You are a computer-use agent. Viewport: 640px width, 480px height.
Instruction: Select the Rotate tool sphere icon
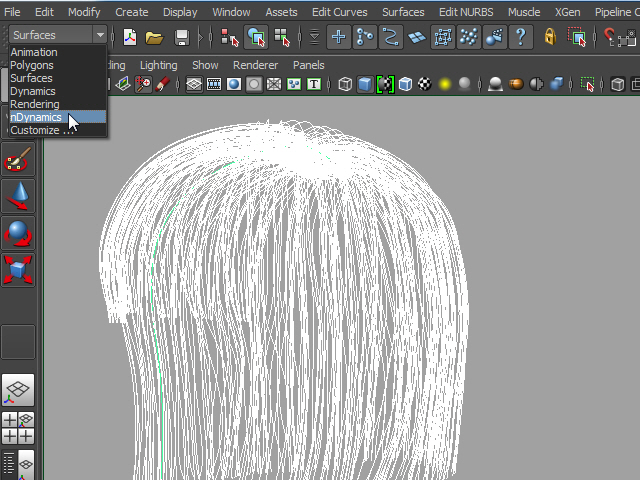pos(18,233)
